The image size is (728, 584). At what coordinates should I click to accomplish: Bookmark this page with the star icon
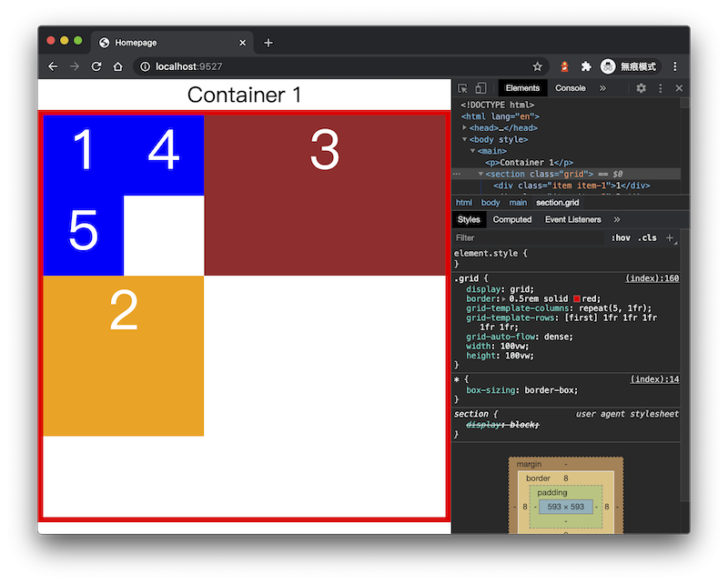[x=537, y=66]
